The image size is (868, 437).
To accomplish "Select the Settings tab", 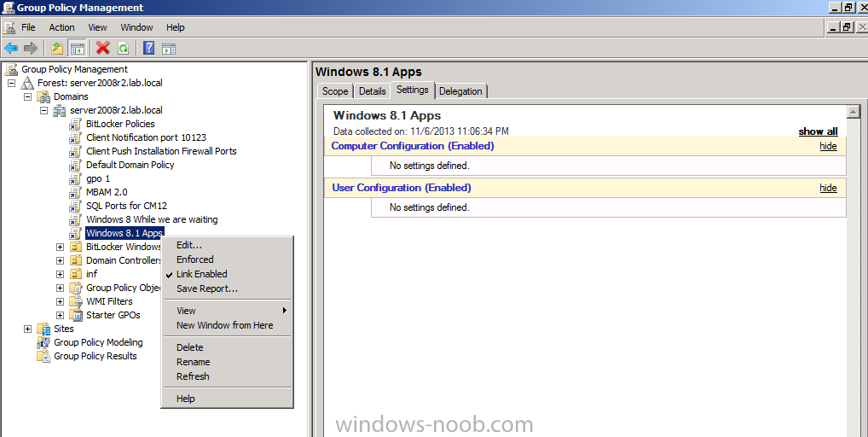I will point(413,90).
